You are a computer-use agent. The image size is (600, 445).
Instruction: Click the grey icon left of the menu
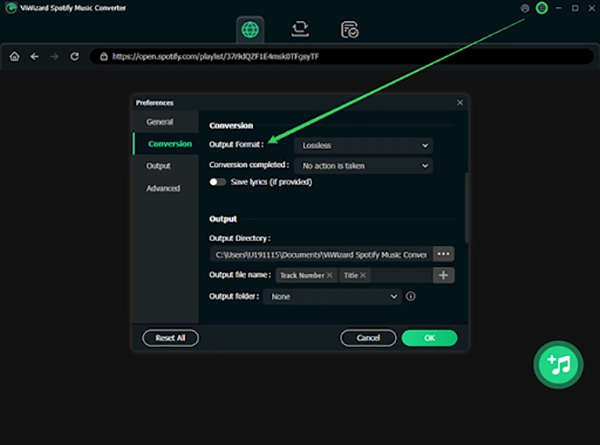point(525,8)
